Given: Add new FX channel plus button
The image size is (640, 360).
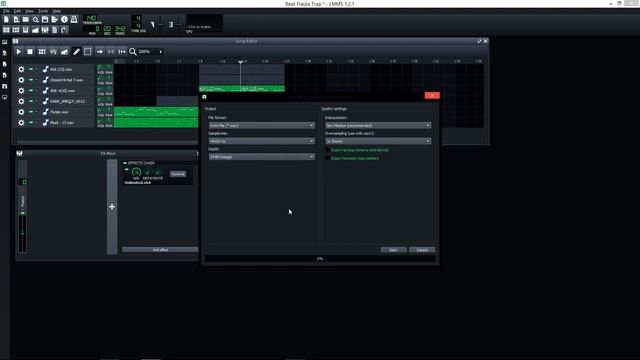Looking at the screenshot, I should click(x=112, y=207).
